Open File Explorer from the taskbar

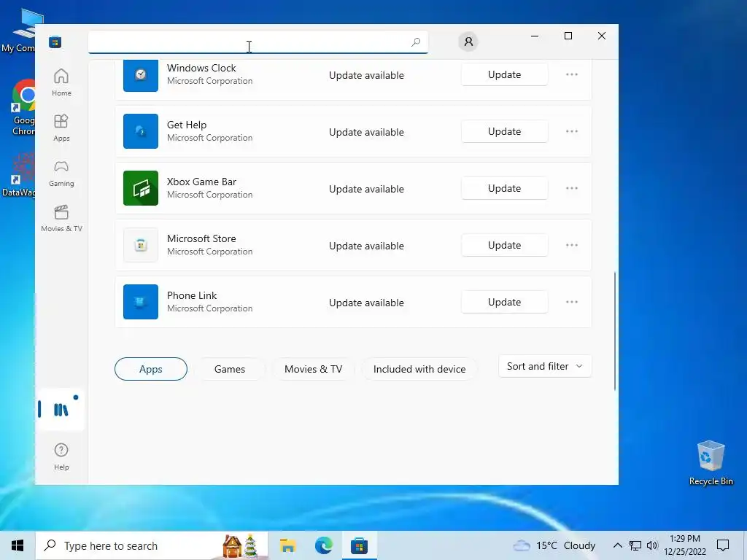(287, 545)
